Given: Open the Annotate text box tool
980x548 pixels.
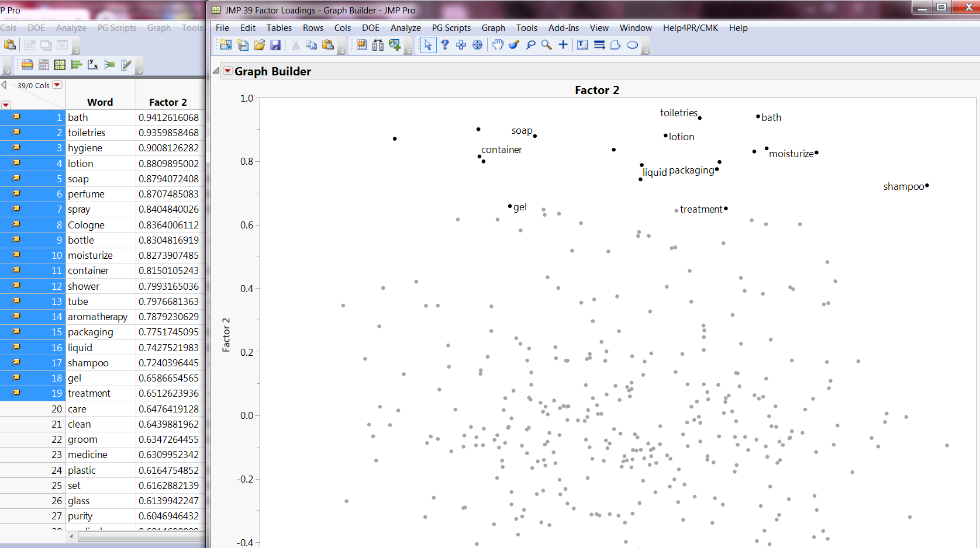Looking at the screenshot, I should 582,44.
